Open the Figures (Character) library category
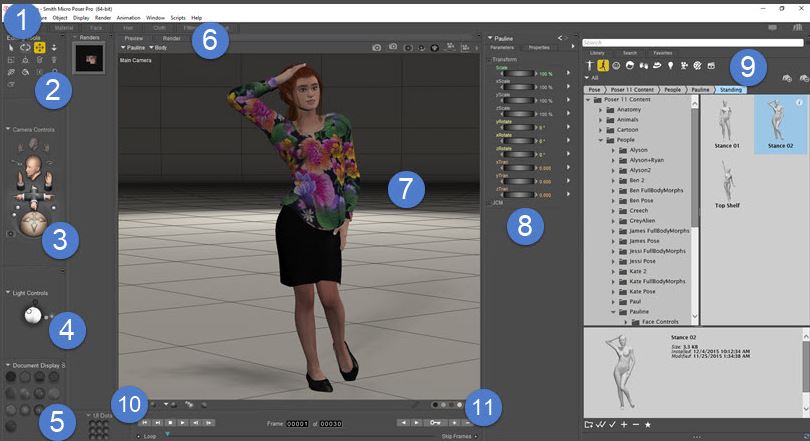 point(589,66)
